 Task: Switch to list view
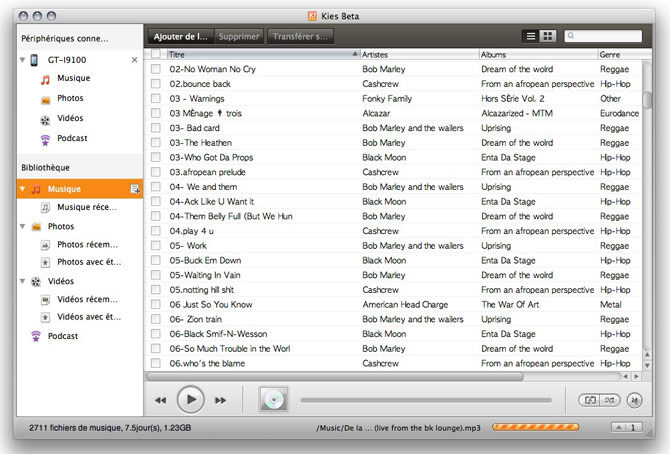[531, 36]
